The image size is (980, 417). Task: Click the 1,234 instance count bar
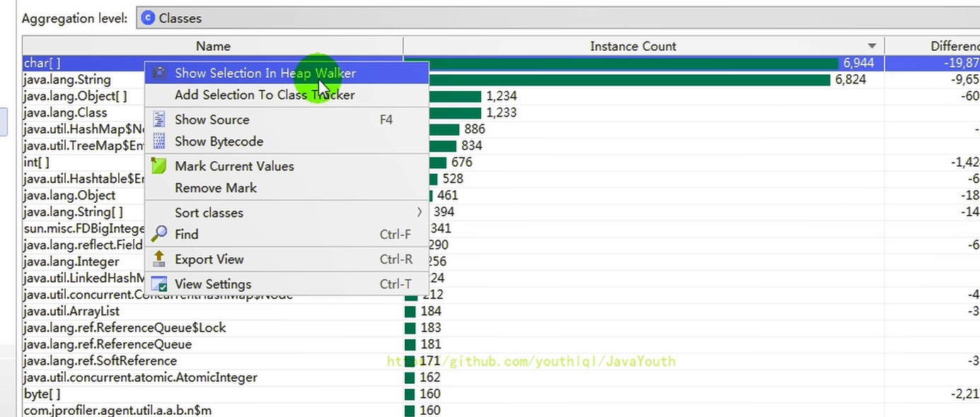(454, 96)
